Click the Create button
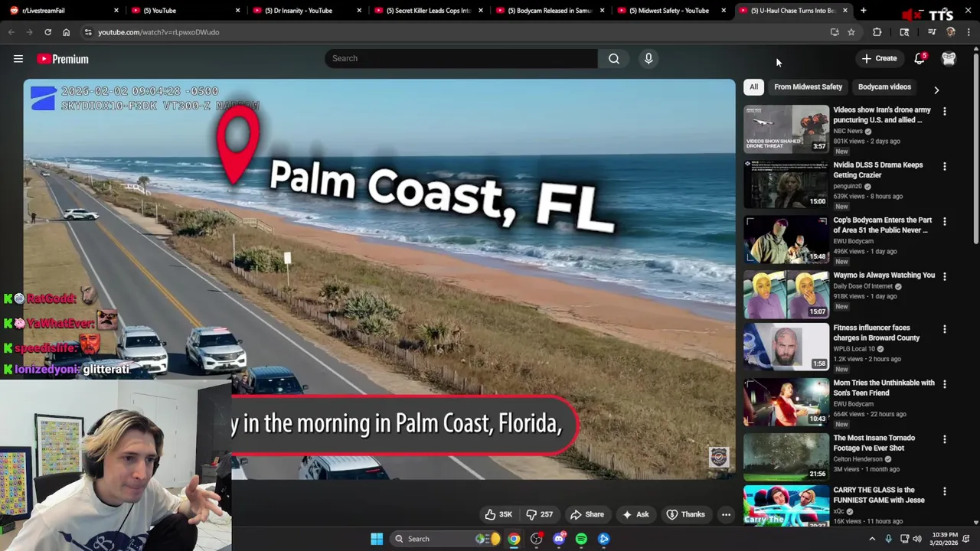 [x=879, y=58]
